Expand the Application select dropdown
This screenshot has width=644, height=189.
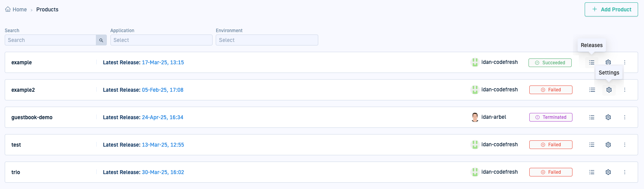(161, 40)
